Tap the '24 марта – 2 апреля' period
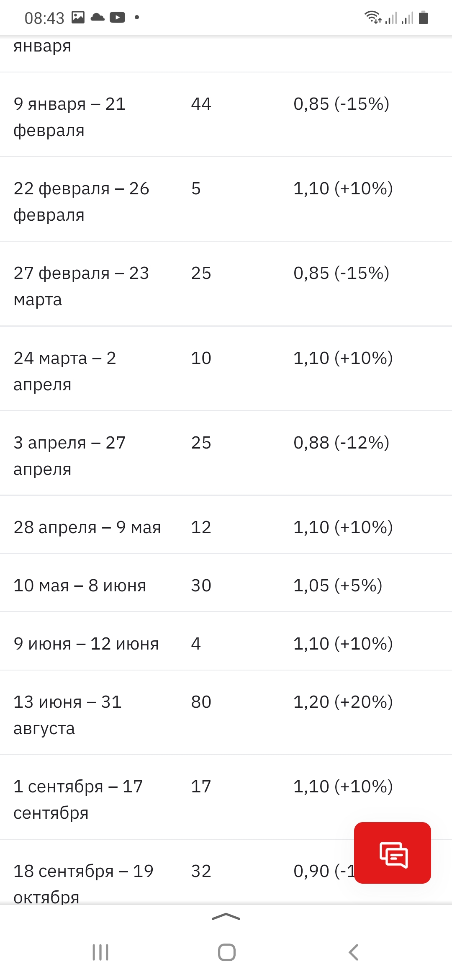452x980 pixels. pyautogui.click(x=65, y=371)
